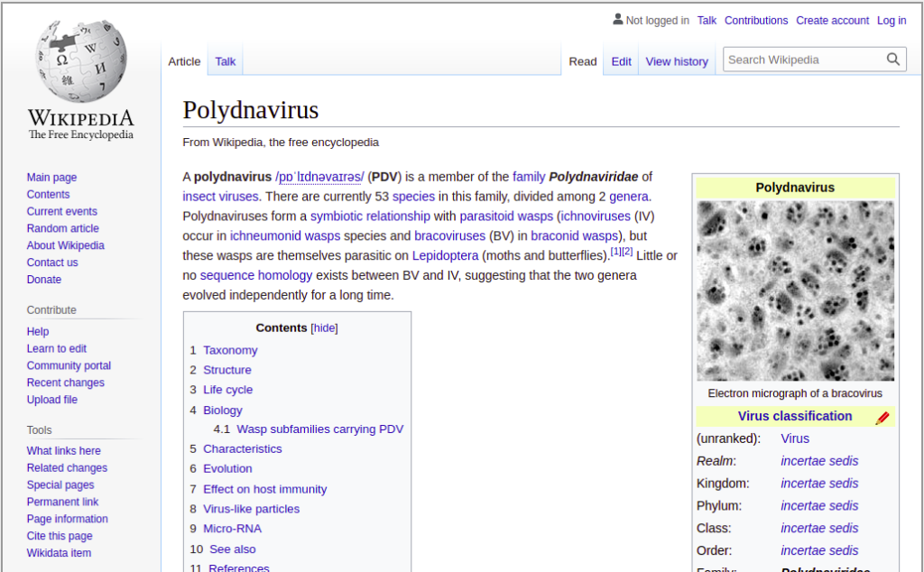Jump to the Evolution section

tap(227, 469)
